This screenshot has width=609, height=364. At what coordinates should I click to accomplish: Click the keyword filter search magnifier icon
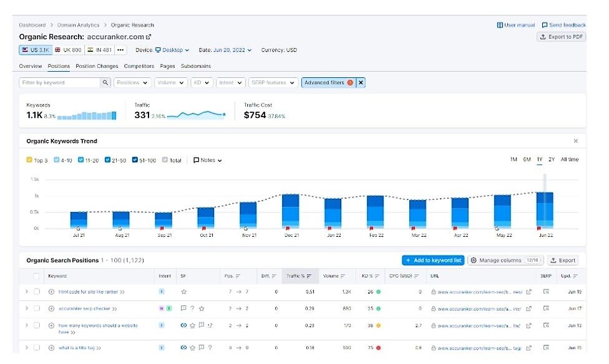pyautogui.click(x=105, y=83)
